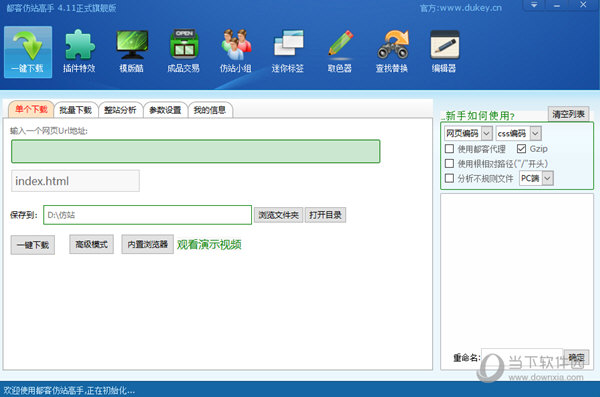Open the 成品交易 shop icon
600x397 pixels.
point(184,52)
